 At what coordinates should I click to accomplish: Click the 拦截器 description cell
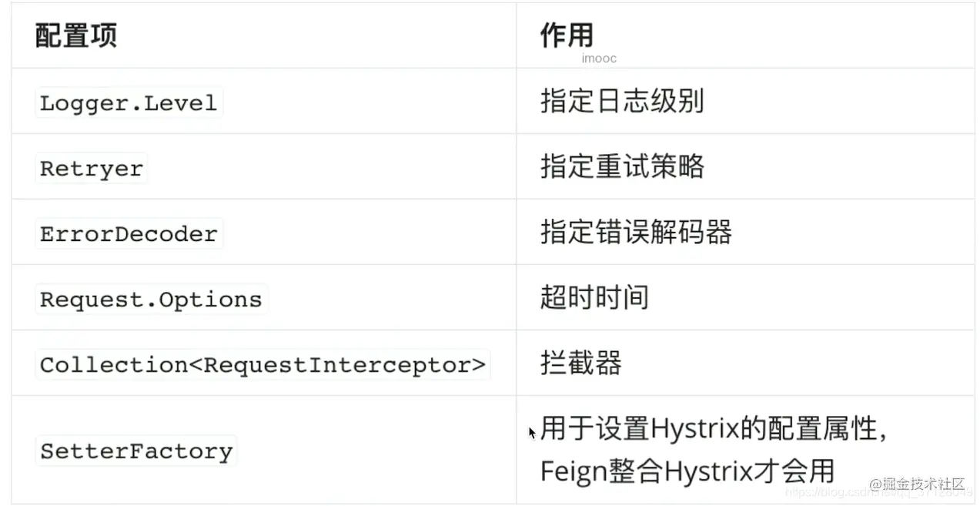[x=581, y=363]
